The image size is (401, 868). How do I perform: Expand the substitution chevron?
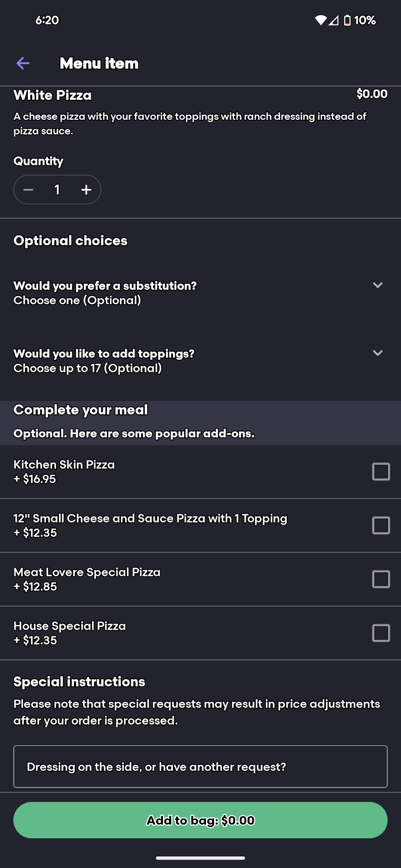[378, 286]
